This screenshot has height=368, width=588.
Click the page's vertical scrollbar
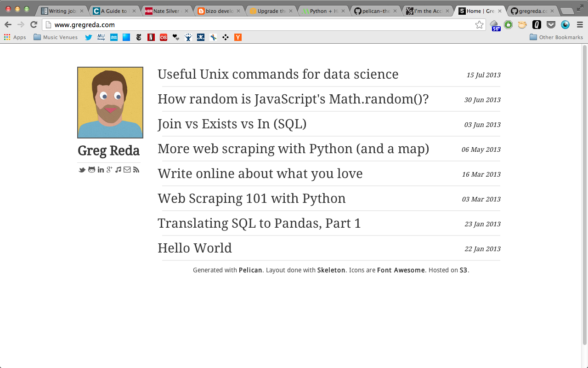tap(585, 195)
